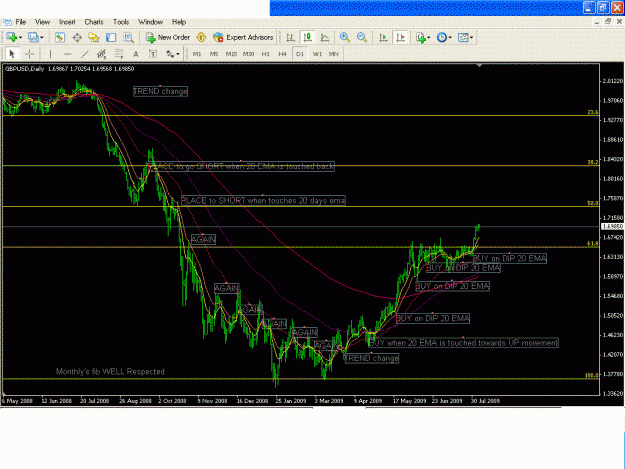The width and height of the screenshot is (625, 469).
Task: Expand the Arrows dropdown arrow
Action: (178, 54)
